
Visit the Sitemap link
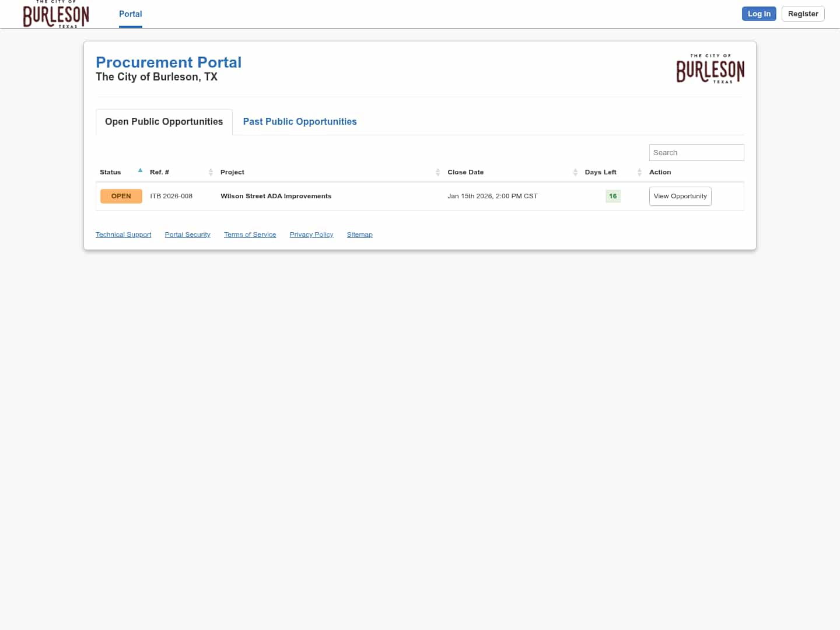pos(359,235)
